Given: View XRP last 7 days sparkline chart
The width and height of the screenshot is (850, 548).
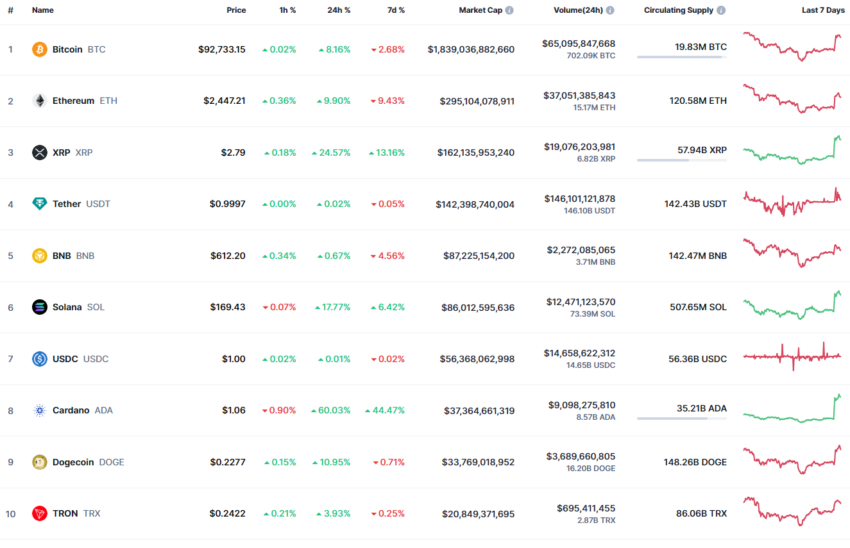Looking at the screenshot, I should [796, 150].
